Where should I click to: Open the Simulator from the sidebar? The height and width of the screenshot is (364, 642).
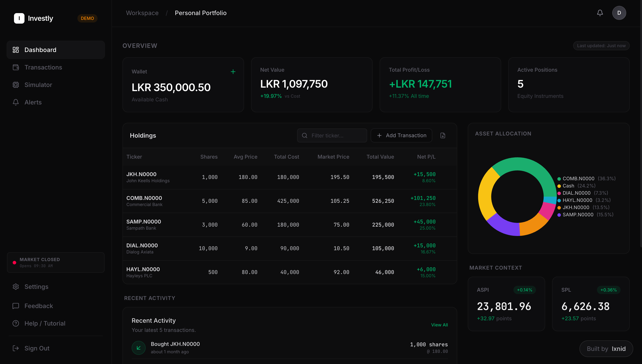16,85
